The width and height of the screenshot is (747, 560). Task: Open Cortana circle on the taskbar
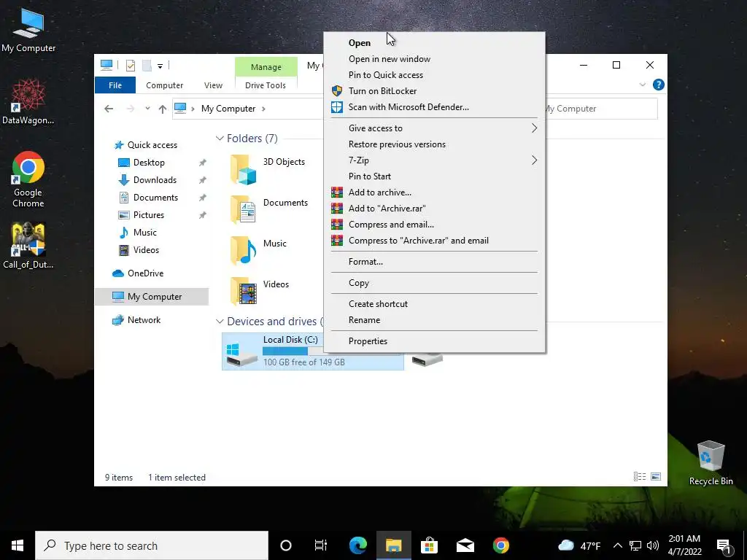(286, 545)
